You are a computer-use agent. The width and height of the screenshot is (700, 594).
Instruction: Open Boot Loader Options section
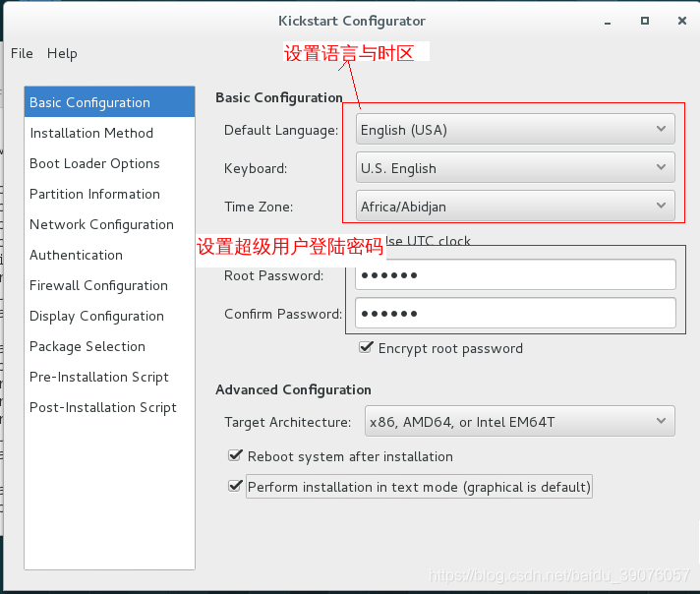pyautogui.click(x=109, y=163)
